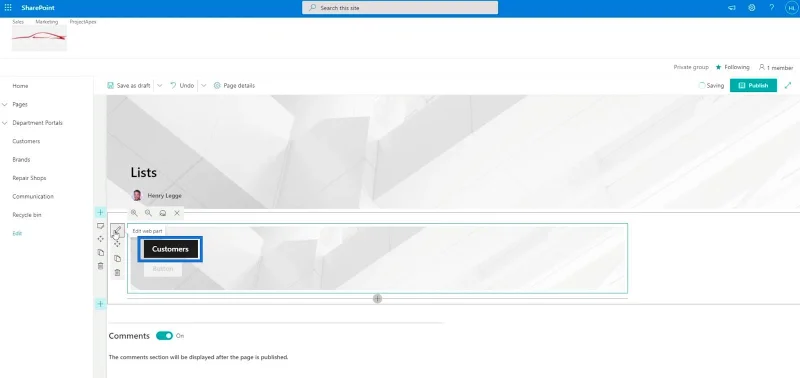The height and width of the screenshot is (378, 800).
Task: Open the HL account avatar
Action: point(791,8)
